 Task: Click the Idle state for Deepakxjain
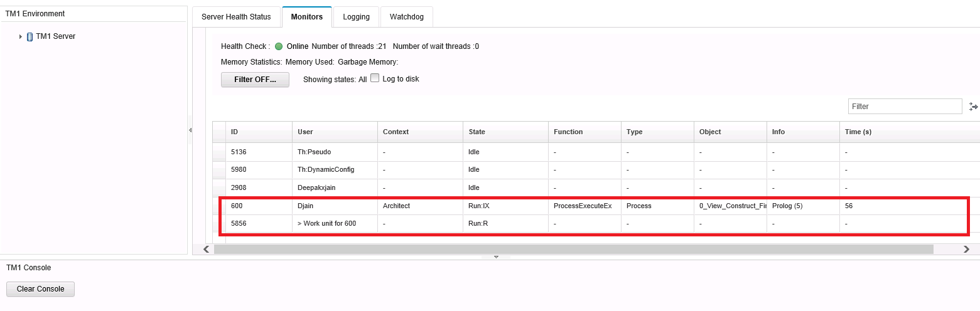[506, 187]
